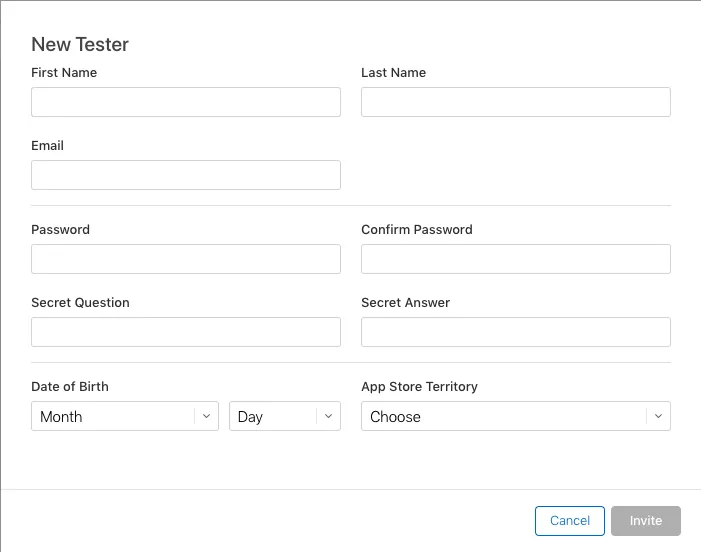Click the Month dropdown chevron arrow
Screen dimensions: 701x552
[206, 416]
